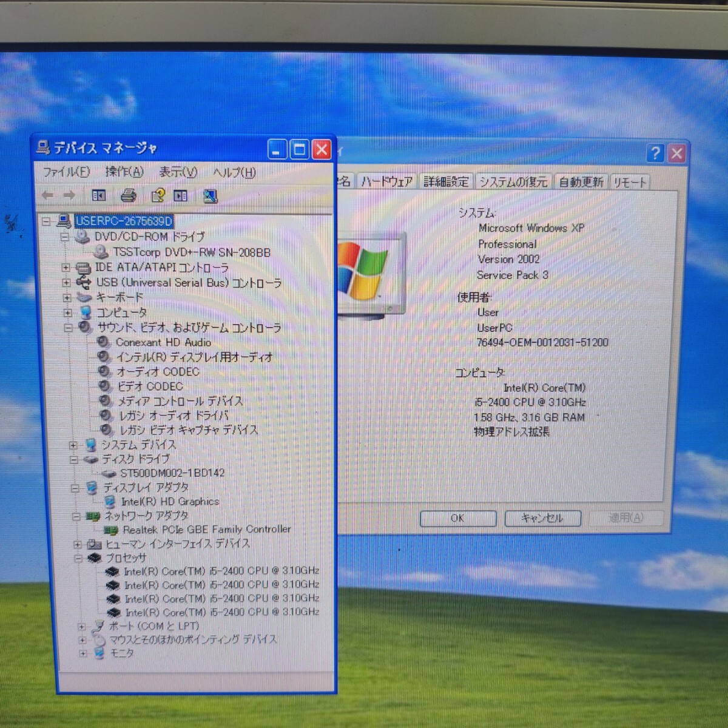Expand the ポート (COM と LPT) node

(81, 626)
